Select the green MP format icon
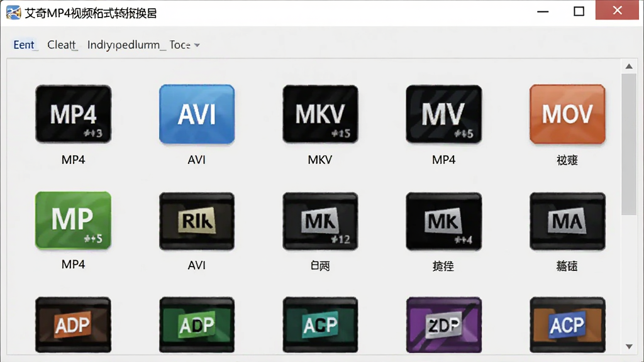This screenshot has height=362, width=644. click(x=73, y=221)
